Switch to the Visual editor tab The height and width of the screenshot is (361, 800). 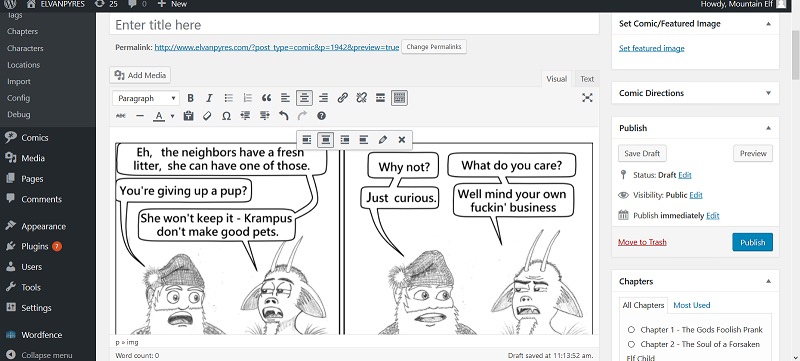click(557, 79)
